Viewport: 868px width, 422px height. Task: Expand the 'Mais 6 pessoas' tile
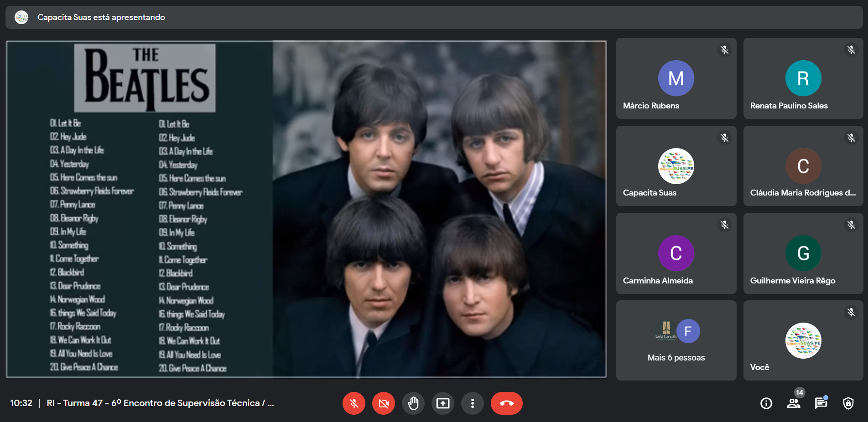coord(676,340)
